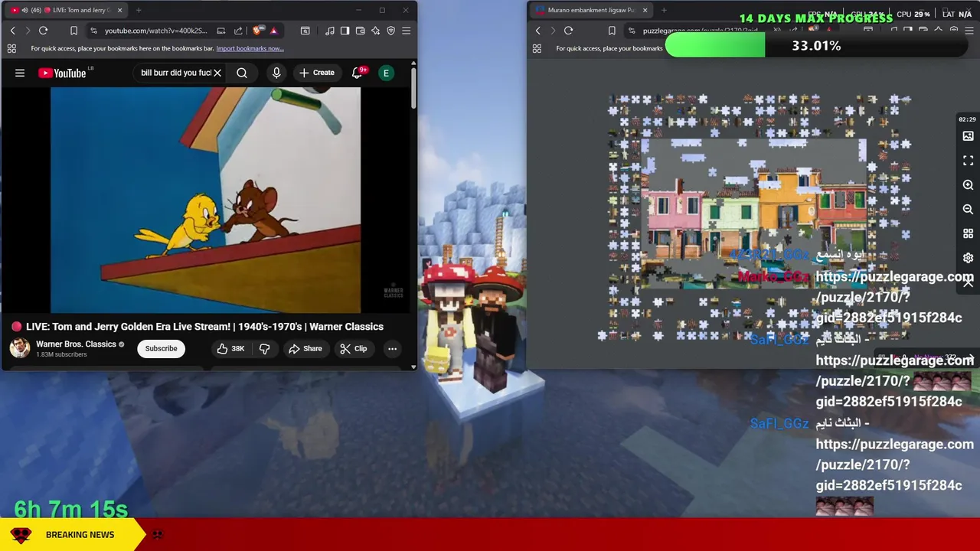
Task: Click the YouTube search magnifier button
Action: point(242,73)
